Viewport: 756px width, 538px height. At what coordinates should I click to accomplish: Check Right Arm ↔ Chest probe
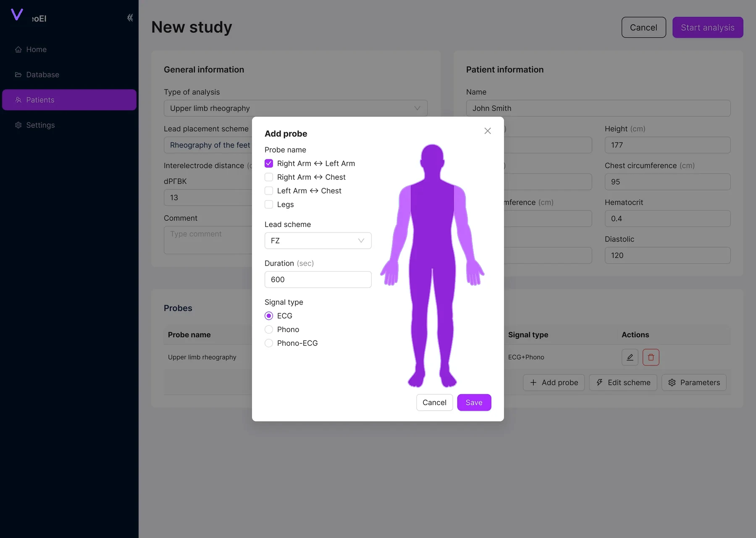[269, 177]
